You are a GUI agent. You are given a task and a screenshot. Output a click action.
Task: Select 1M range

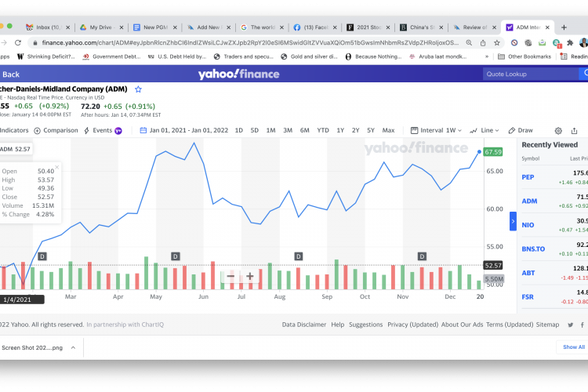tap(270, 130)
